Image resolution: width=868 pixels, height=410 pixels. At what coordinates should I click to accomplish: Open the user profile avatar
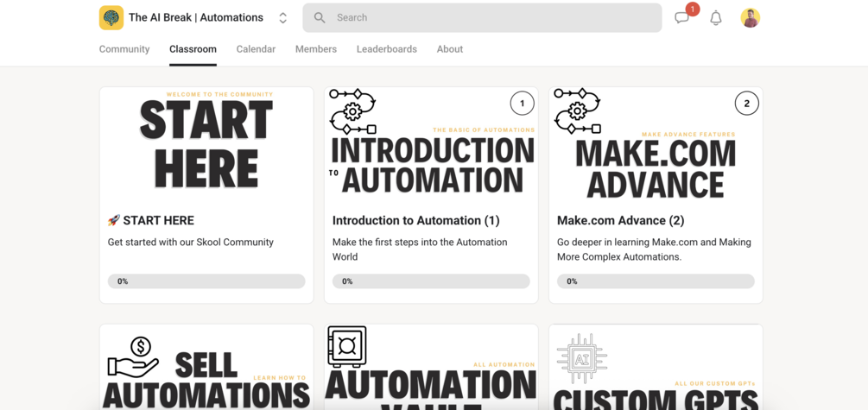coord(750,18)
